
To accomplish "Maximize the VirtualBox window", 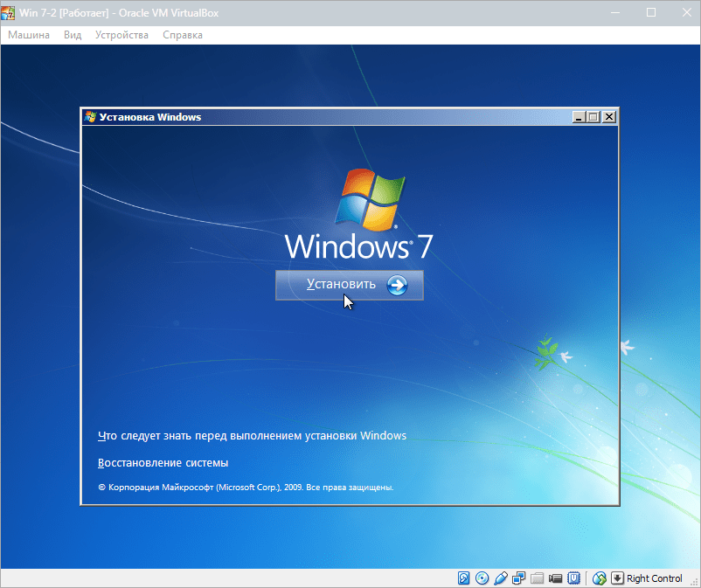I will coord(651,12).
